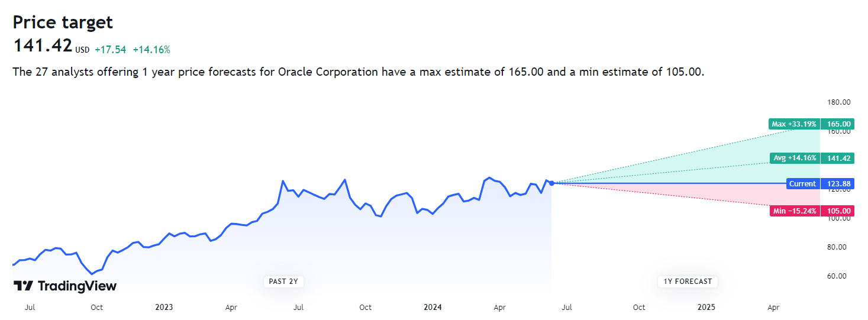Click the current price dot on chart
This screenshot has width=868, height=320.
pyautogui.click(x=551, y=183)
